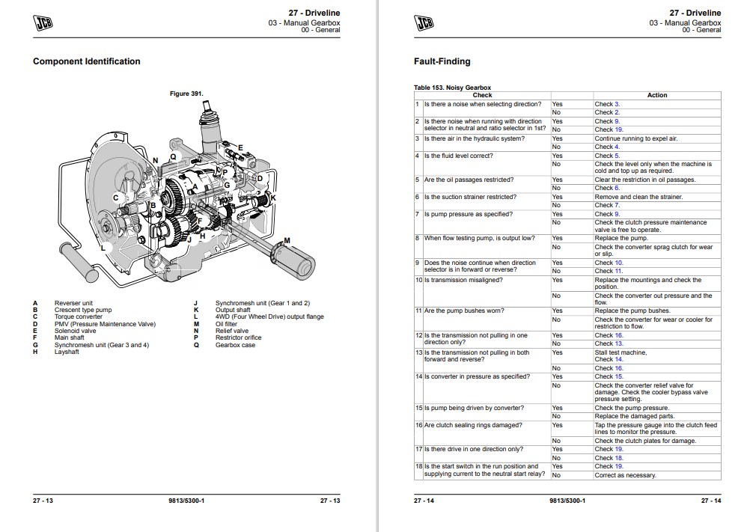Image resolution: width=756 pixels, height=532 pixels.
Task: Select the output shaft label K in the diagram
Action: (273, 198)
